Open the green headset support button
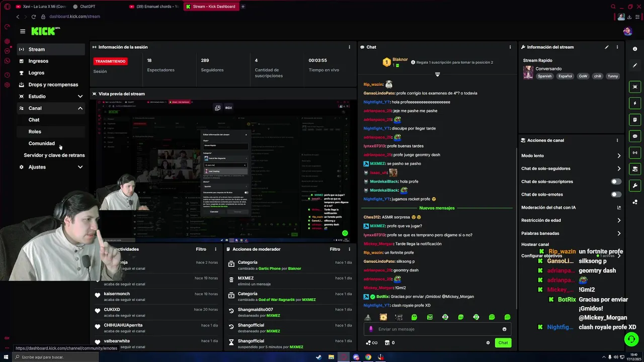Screen dimensions: 644x362 click(631, 339)
